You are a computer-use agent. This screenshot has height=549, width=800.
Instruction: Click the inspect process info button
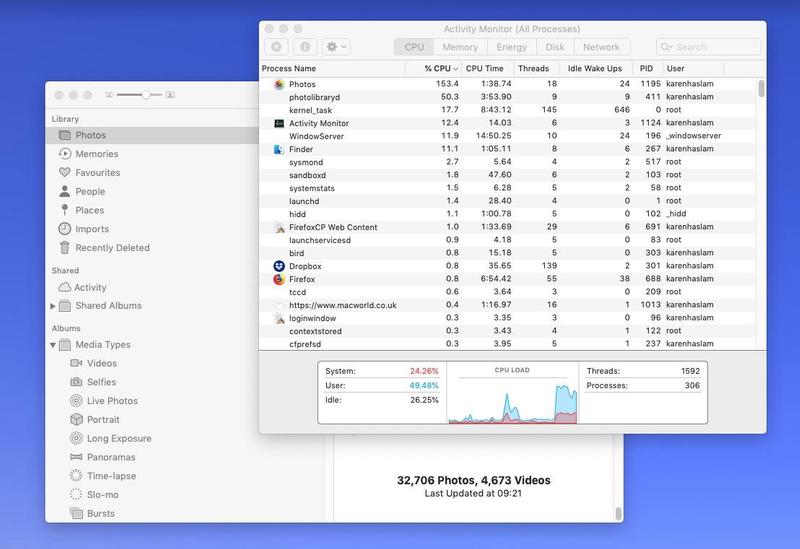[304, 47]
